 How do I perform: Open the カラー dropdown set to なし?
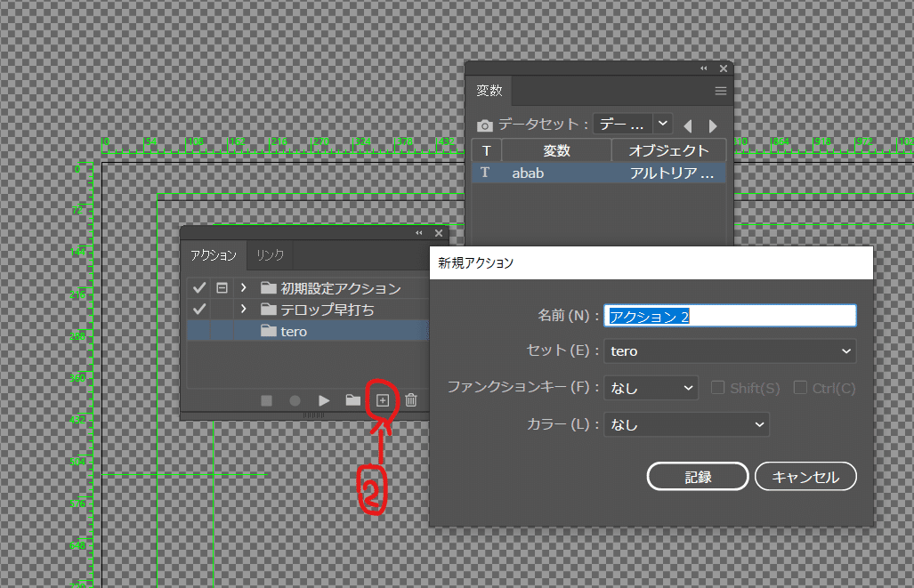686,424
